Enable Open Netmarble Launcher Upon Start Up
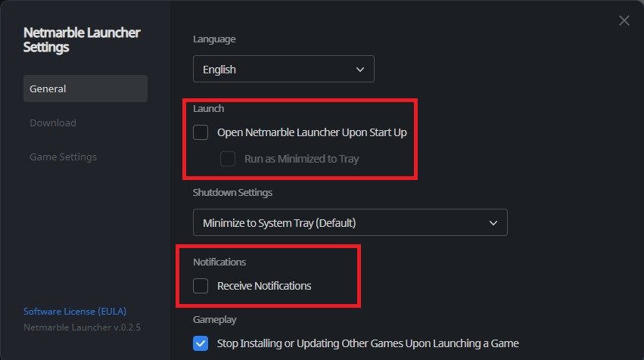The image size is (644, 360). 201,132
